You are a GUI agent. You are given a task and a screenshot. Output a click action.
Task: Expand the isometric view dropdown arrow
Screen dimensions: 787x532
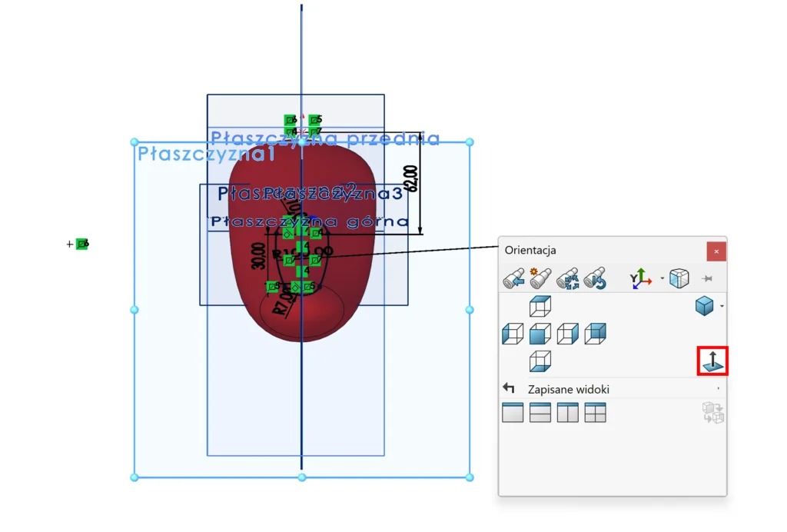pyautogui.click(x=722, y=307)
